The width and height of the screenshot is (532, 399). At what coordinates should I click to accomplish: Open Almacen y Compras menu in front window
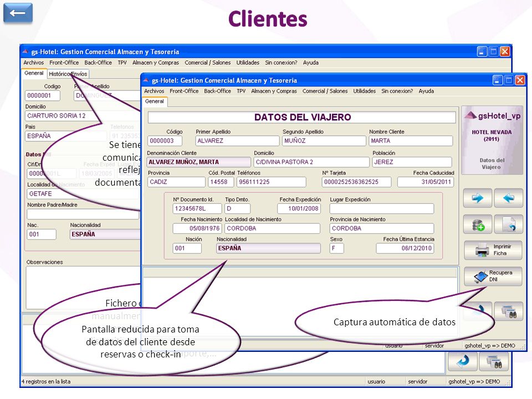(x=274, y=91)
